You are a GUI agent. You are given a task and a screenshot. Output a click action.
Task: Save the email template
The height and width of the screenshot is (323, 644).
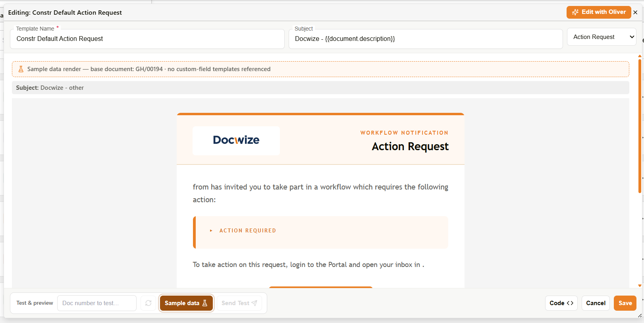625,303
